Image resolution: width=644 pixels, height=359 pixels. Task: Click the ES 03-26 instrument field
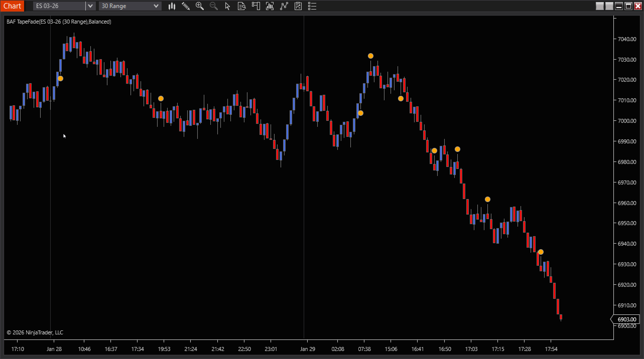(59, 6)
